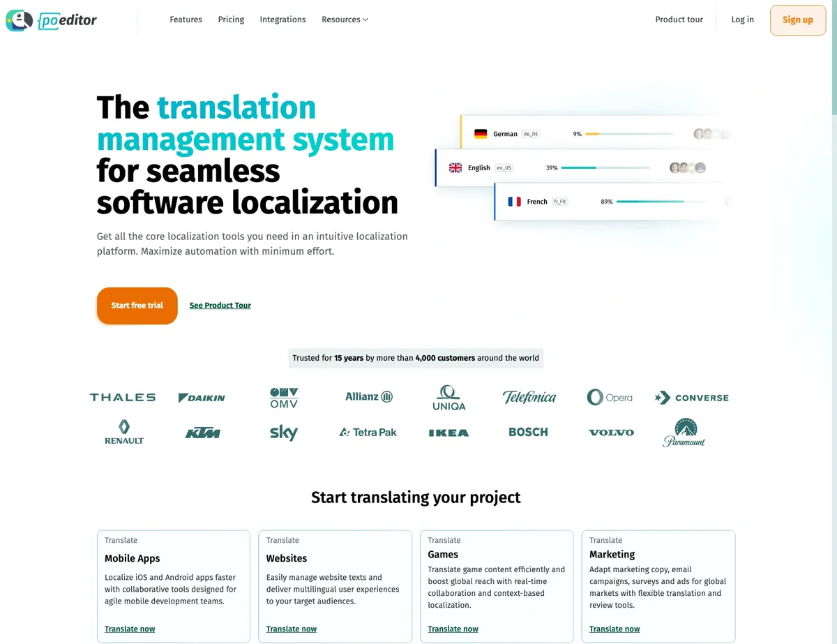This screenshot has width=837, height=644.
Task: Click the 'Trusted for 15 years' banner text
Action: (x=416, y=358)
